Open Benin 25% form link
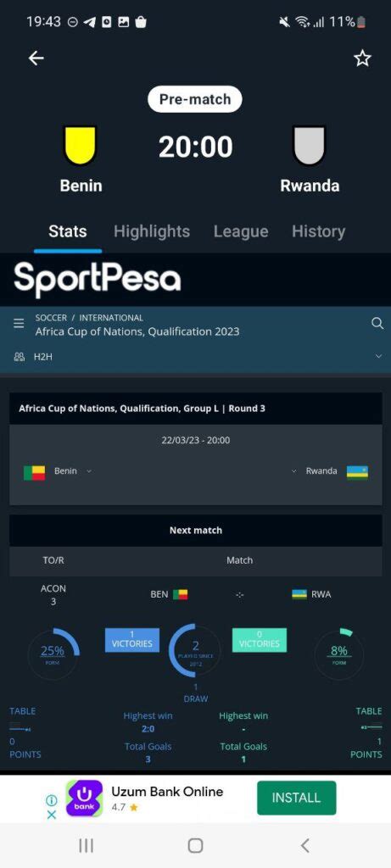Viewport: 391px width, 868px height. [52, 651]
